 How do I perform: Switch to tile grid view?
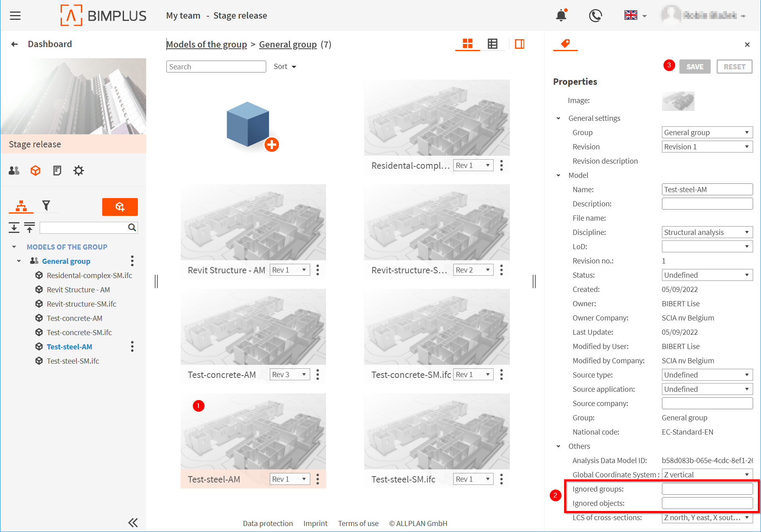[467, 44]
